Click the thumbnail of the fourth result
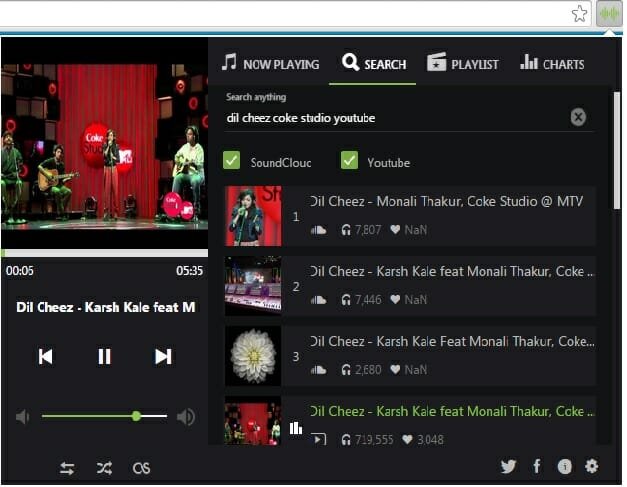Image resolution: width=627 pixels, height=487 pixels. coord(253,421)
